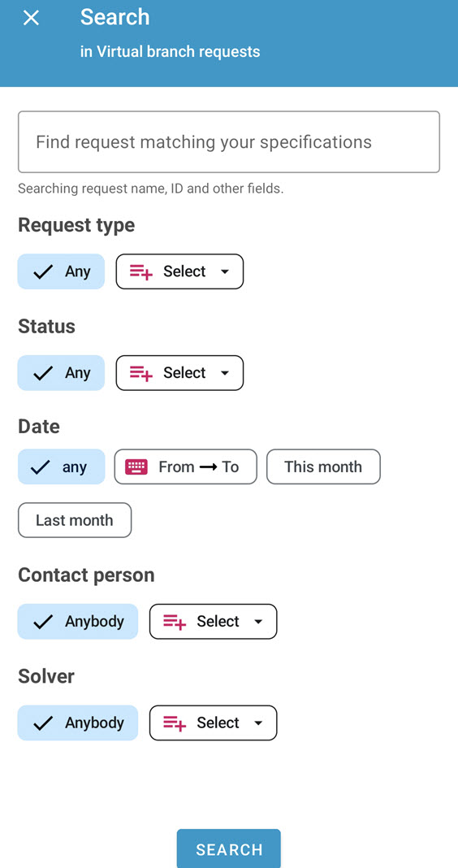Viewport: 458px width, 868px height.
Task: Open the Request type Select dropdown arrow
Action: click(x=225, y=271)
